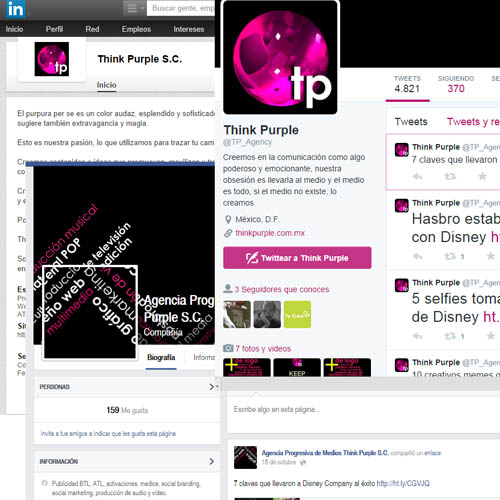This screenshot has width=500, height=500.
Task: Open LinkedIn search category dropdown
Action: tap(135, 8)
